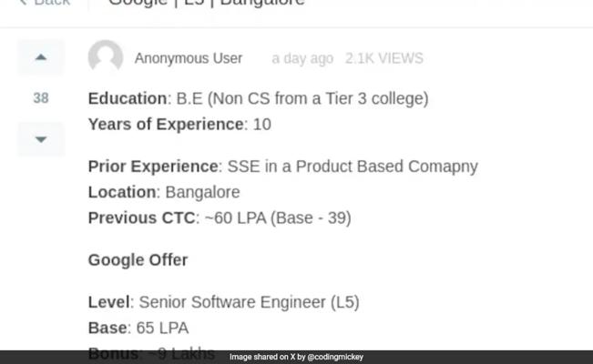
Task: Click the Bonus line near the bottom
Action: pos(151,352)
